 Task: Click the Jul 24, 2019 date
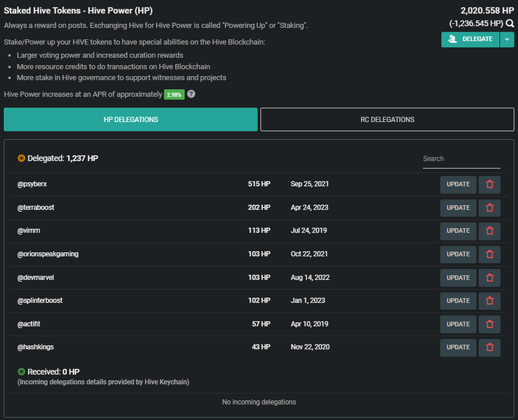pos(309,231)
